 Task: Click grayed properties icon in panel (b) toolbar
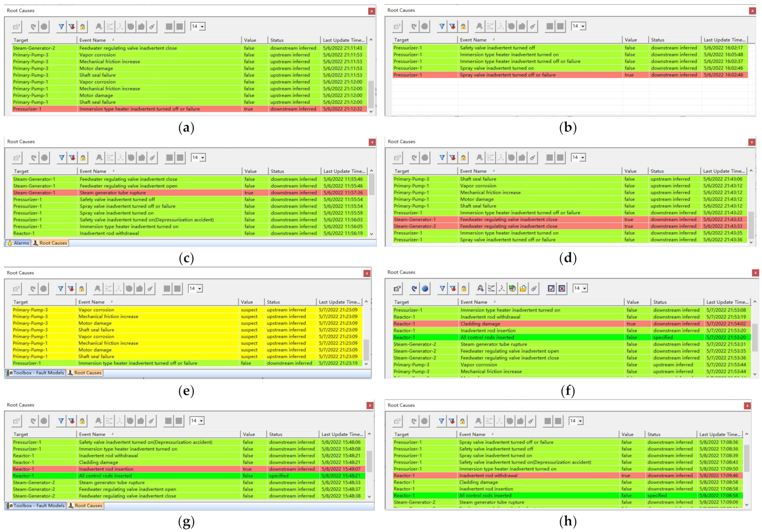[397, 26]
